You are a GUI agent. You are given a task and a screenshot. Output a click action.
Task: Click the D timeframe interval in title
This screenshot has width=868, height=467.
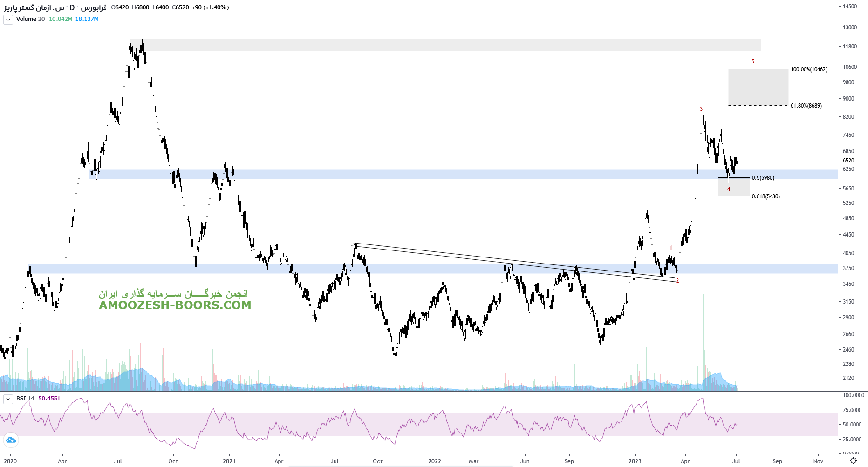[72, 7]
